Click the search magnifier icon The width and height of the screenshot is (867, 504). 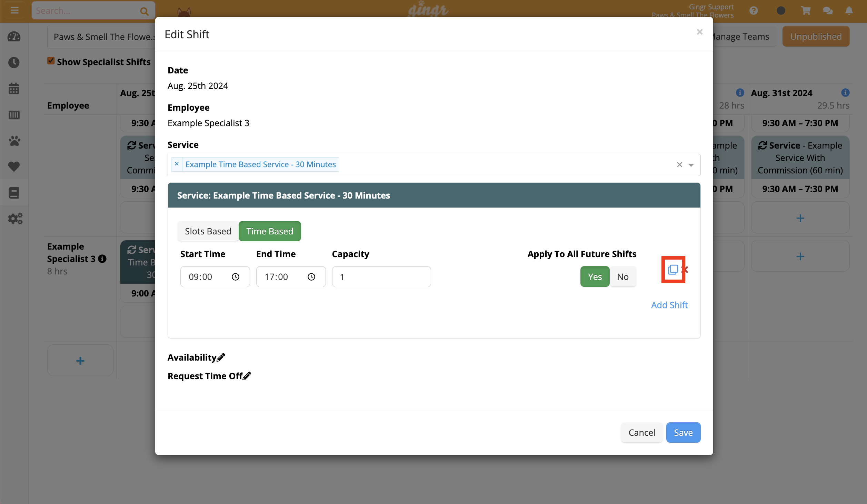(x=144, y=11)
